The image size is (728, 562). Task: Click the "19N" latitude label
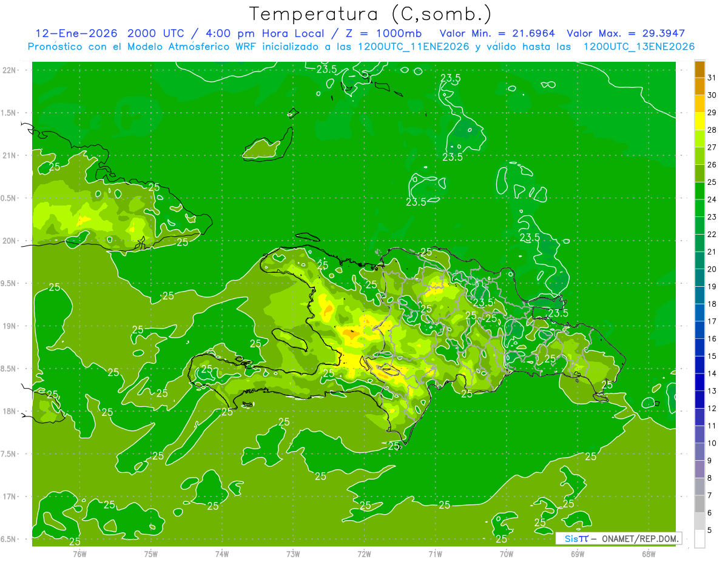coord(10,326)
